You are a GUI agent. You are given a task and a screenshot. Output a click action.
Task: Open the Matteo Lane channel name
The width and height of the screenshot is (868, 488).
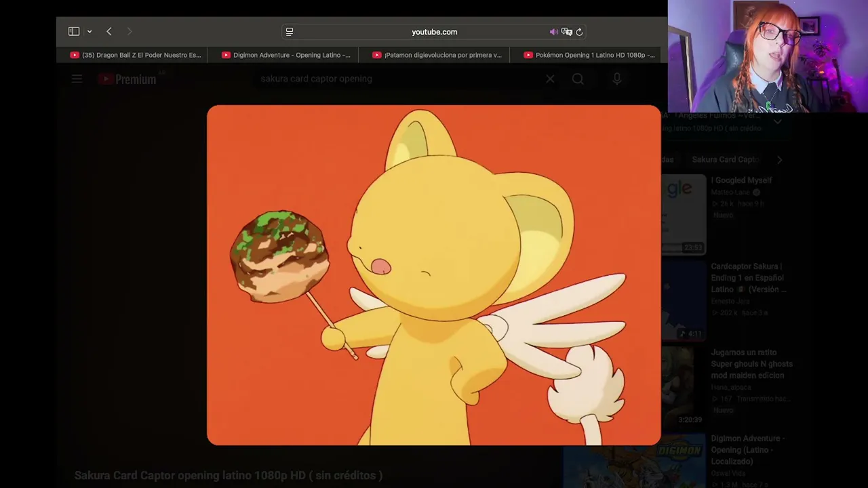click(730, 192)
